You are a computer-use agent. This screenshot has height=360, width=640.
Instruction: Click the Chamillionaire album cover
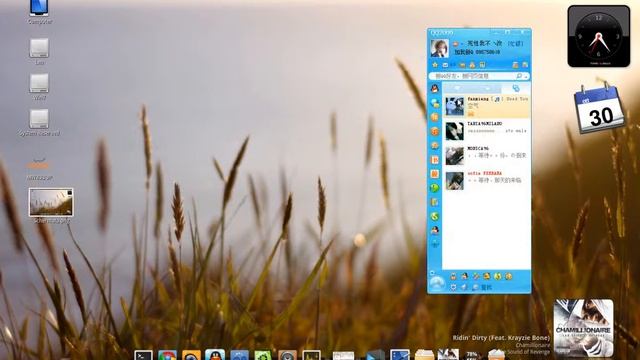pyautogui.click(x=583, y=328)
